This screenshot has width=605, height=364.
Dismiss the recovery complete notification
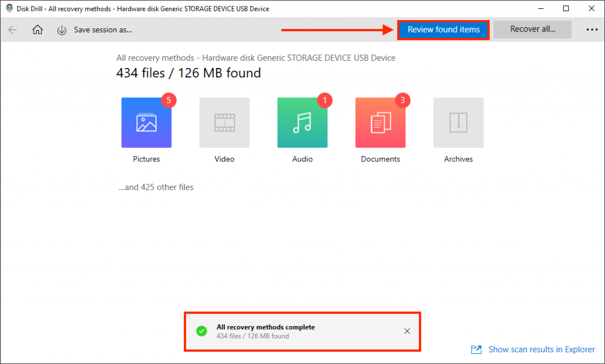[406, 331]
